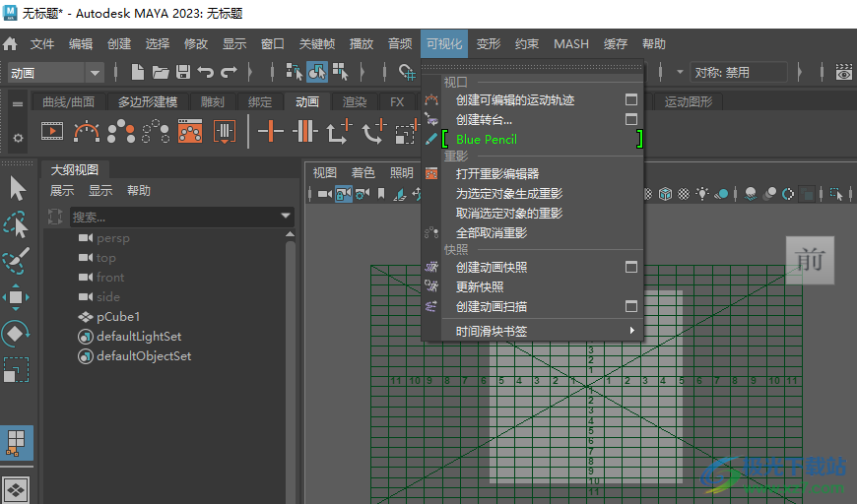This screenshot has height=504, width=857.
Task: Click the Home icon in menu bar
Action: pyautogui.click(x=10, y=43)
